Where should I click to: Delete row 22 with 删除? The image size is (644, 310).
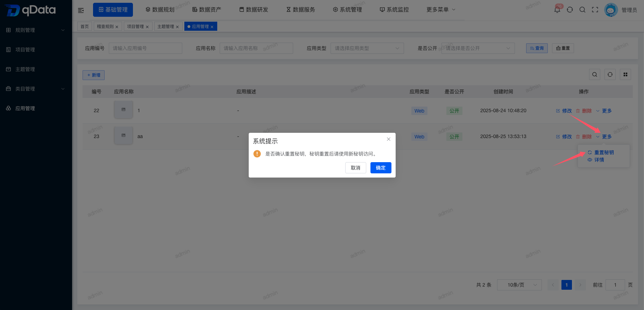point(584,111)
